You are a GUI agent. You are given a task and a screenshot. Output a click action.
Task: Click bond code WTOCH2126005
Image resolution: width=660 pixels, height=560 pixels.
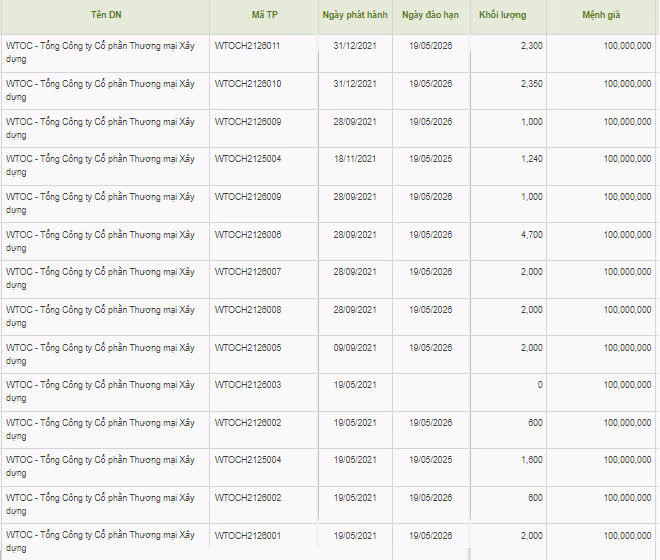248,348
